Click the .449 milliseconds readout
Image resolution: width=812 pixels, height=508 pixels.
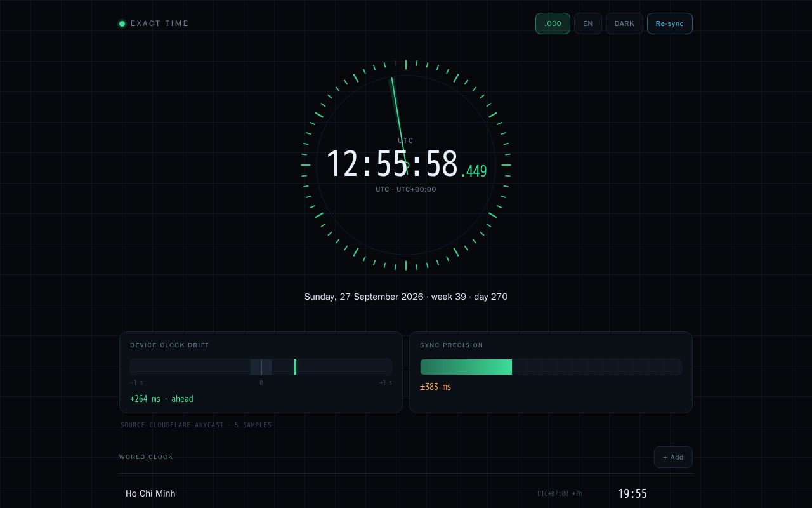[474, 171]
